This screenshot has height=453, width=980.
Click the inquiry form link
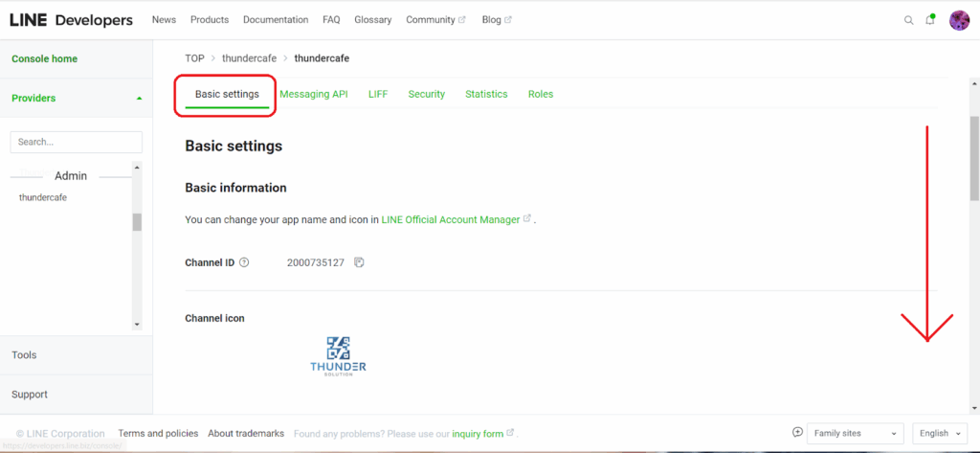478,434
